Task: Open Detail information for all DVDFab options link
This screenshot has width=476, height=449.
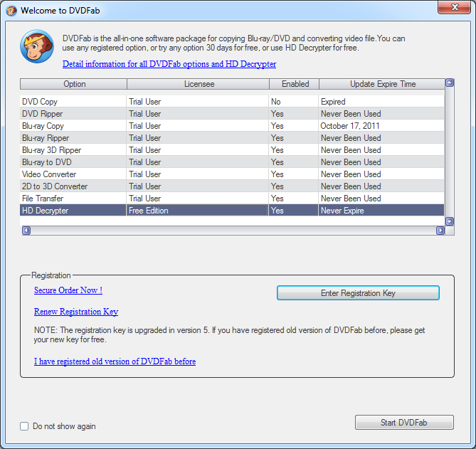Action: coord(169,64)
